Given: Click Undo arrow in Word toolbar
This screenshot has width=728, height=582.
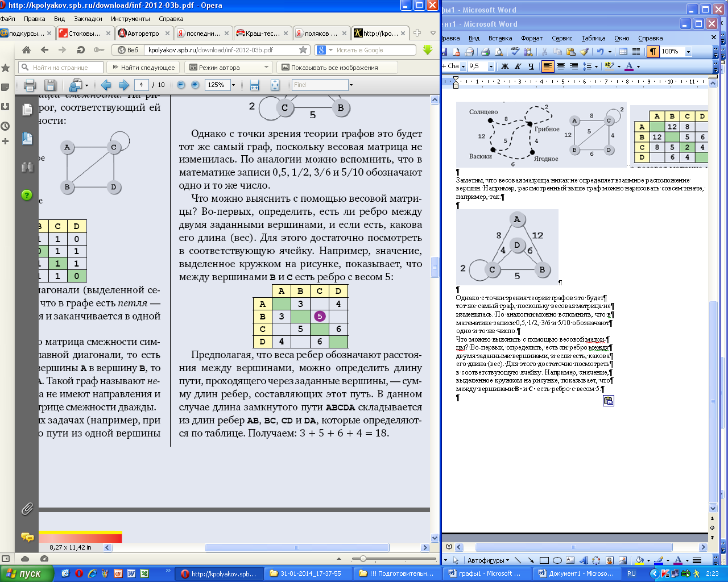Looking at the screenshot, I should (600, 52).
